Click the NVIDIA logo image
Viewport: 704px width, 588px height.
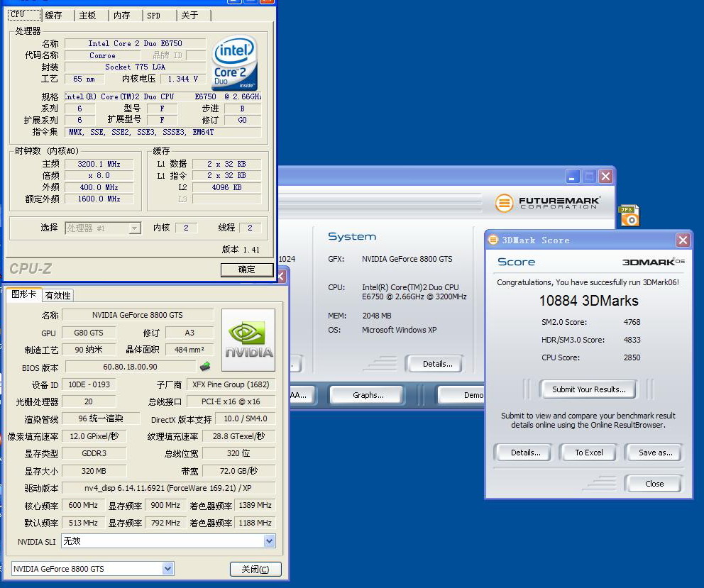point(248,340)
